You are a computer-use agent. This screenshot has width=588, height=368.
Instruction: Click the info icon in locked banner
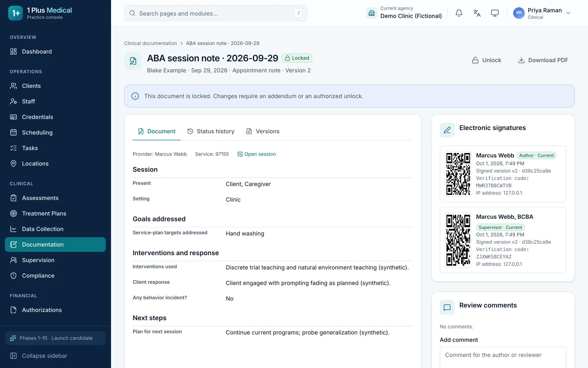(x=135, y=96)
